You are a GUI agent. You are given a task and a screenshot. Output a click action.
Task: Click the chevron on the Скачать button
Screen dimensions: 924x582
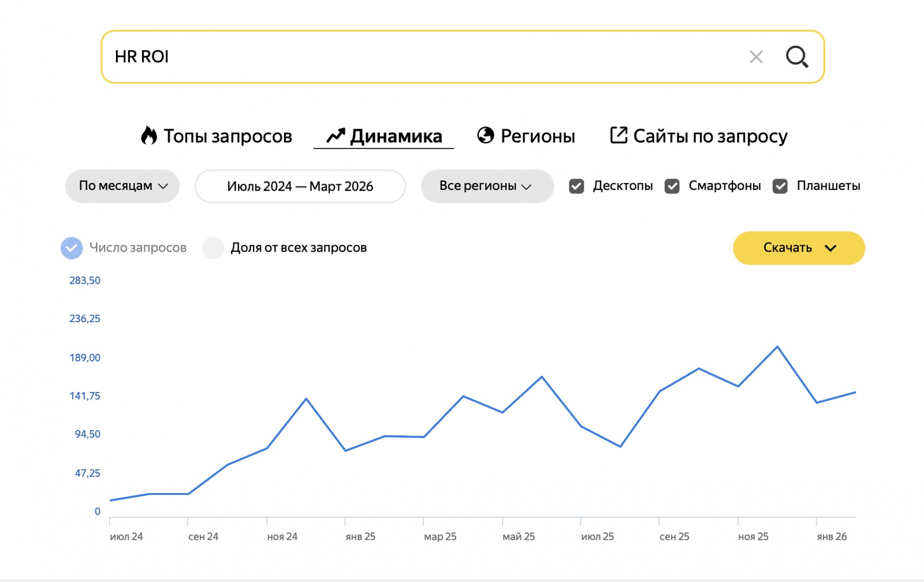click(x=830, y=248)
